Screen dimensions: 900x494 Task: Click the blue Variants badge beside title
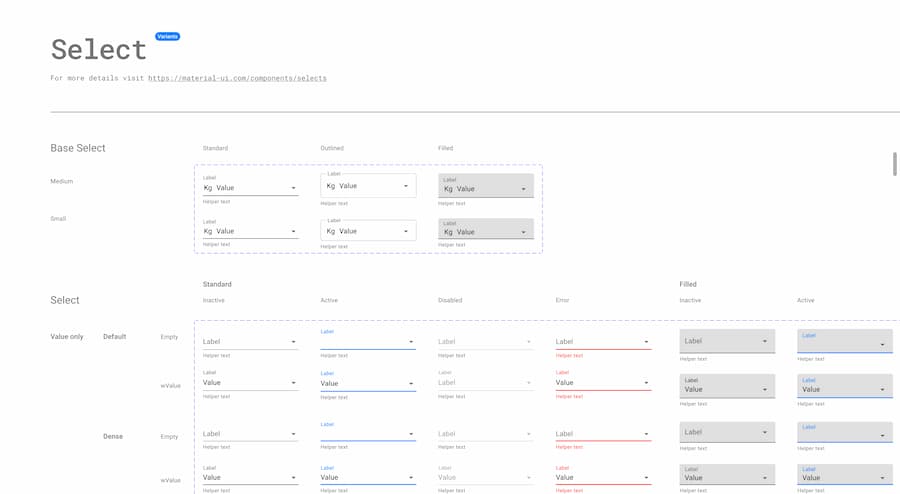(x=167, y=37)
